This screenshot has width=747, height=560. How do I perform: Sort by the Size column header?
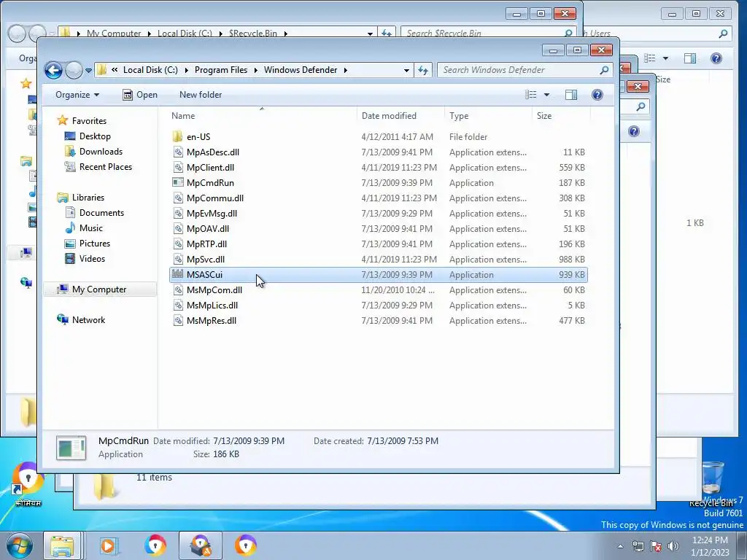[544, 116]
